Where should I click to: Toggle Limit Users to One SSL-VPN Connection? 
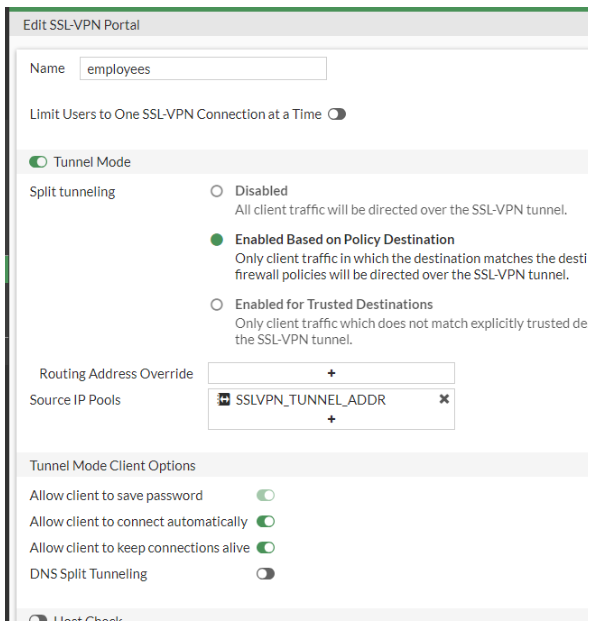(x=336, y=115)
